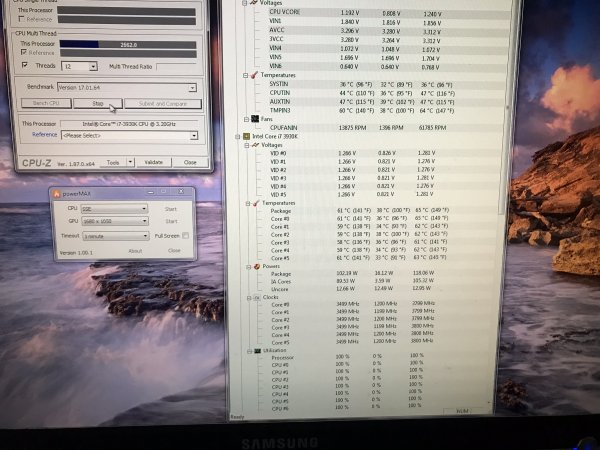Viewport: 600px width, 450px height.
Task: Click the processor name field in CPU-Z
Action: pyautogui.click(x=129, y=124)
